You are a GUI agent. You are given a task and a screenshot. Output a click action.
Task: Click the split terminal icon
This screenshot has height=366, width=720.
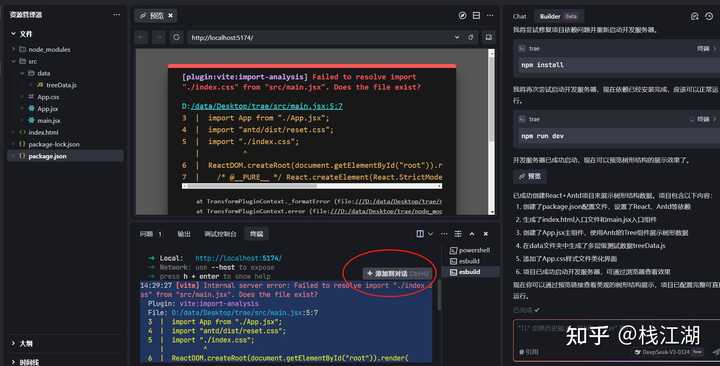pos(420,234)
